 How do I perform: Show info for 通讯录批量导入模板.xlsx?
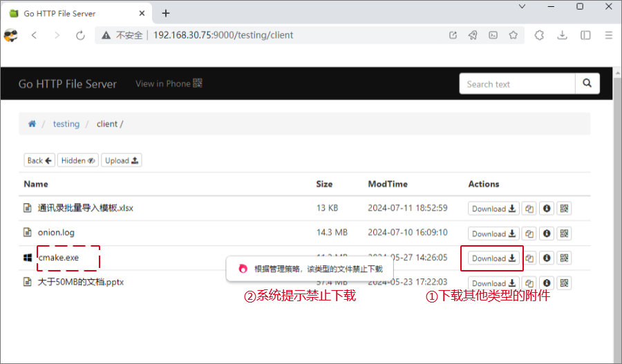click(547, 209)
